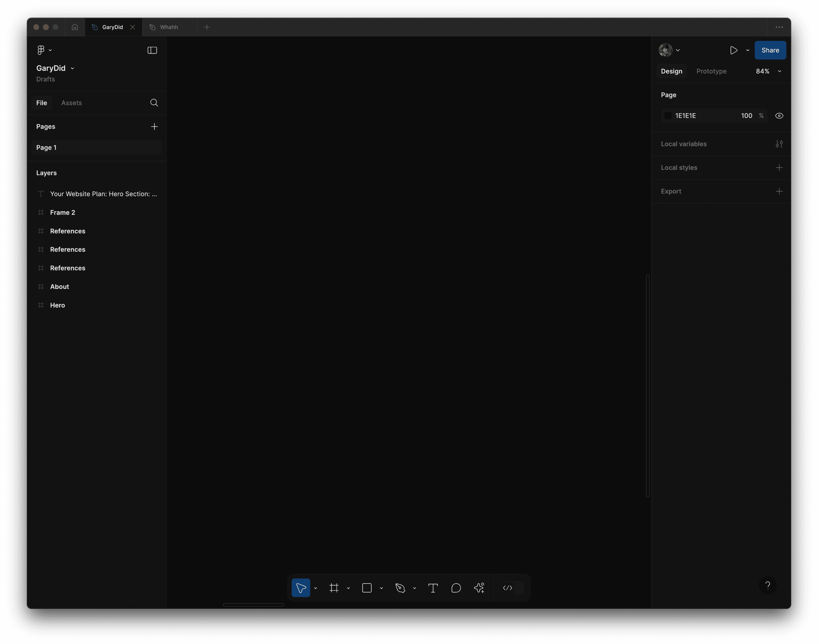Select the Hero layer in the Layers list

point(57,305)
